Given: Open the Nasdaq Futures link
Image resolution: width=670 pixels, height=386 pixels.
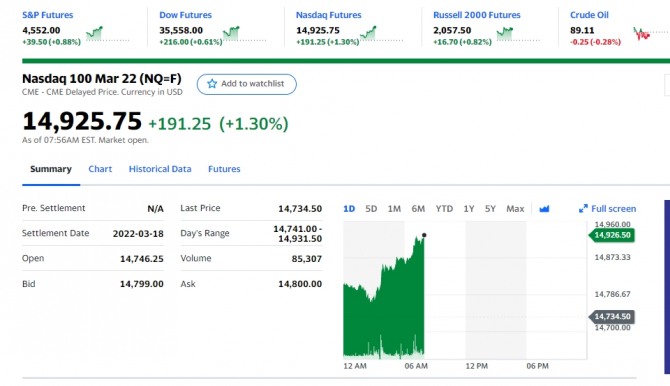Looking at the screenshot, I should tap(329, 15).
